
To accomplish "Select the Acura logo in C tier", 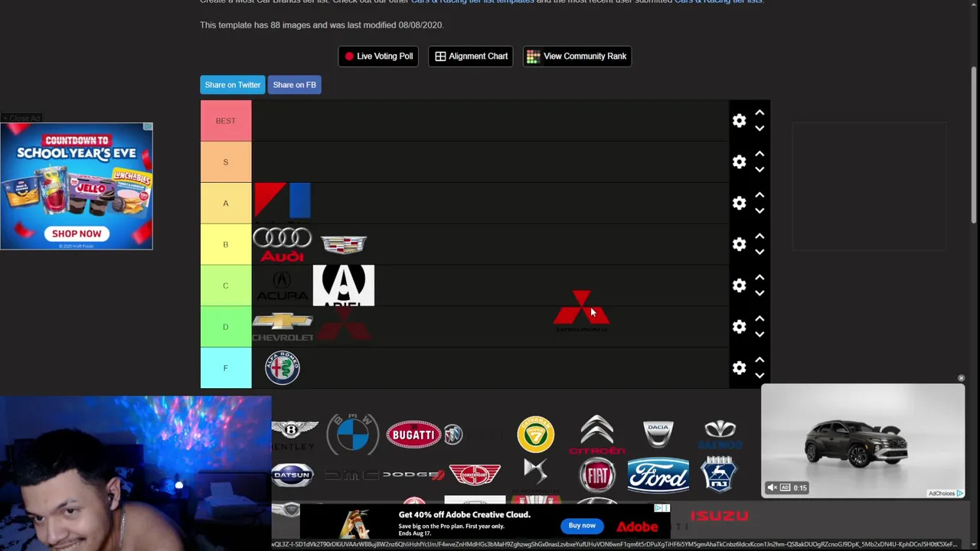I will (283, 285).
